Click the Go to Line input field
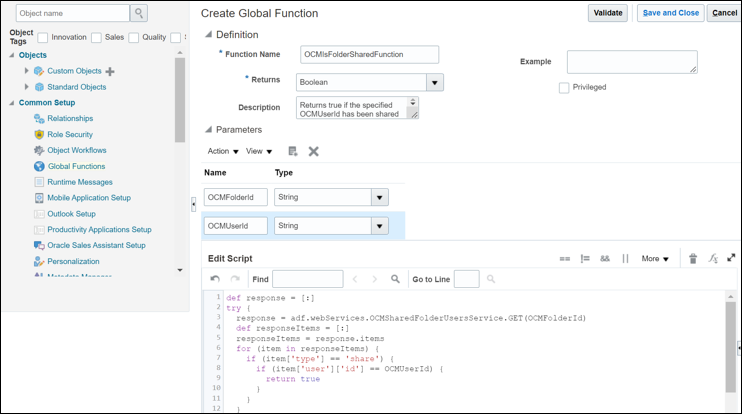This screenshot has width=742, height=414. pos(467,279)
